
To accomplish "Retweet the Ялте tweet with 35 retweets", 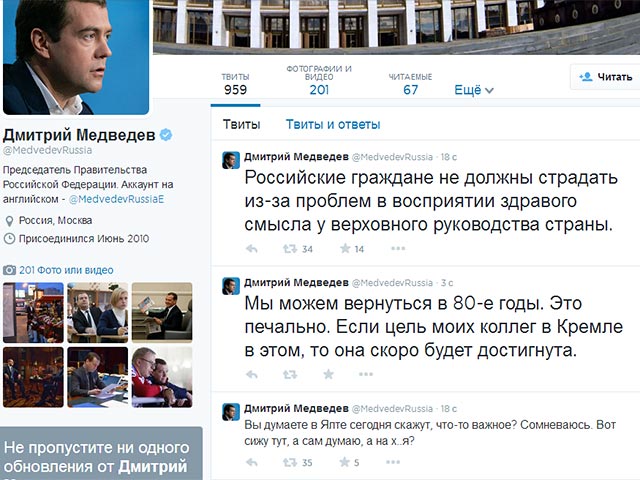I will pos(290,462).
